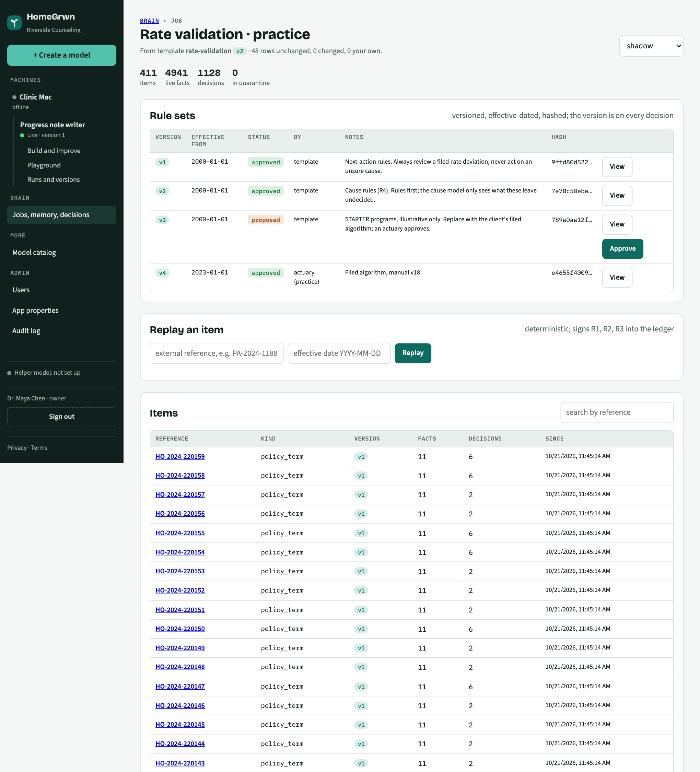This screenshot has height=772, width=700.
Task: Open the Playground section
Action: (44, 165)
